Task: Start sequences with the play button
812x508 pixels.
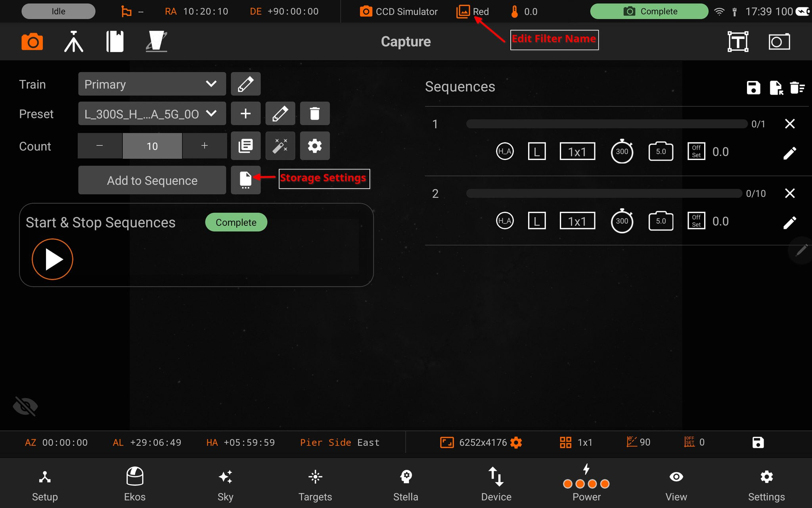Action: point(53,259)
